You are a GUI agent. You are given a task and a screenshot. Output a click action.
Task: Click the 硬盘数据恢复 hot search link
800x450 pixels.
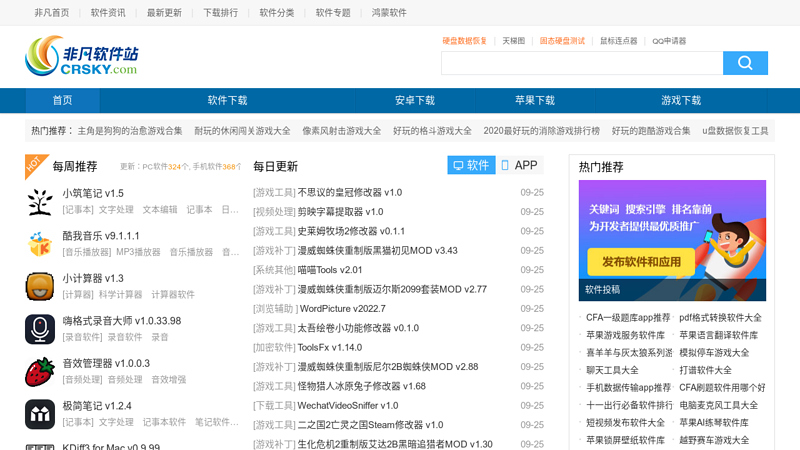click(x=464, y=41)
